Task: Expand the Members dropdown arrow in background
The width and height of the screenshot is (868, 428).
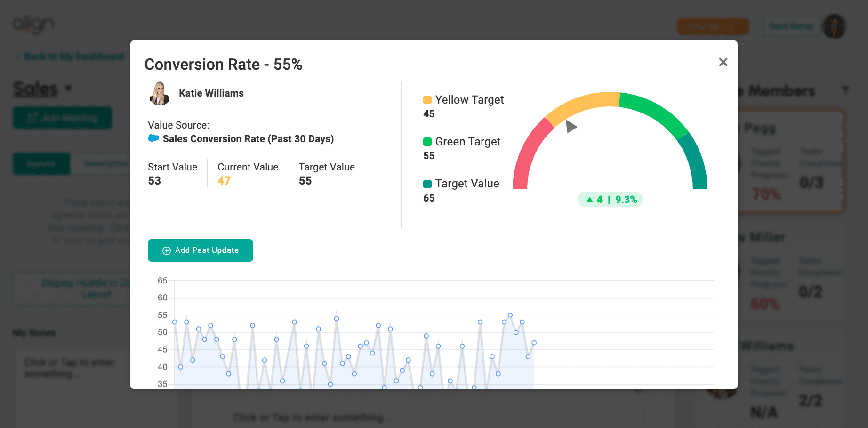Action: tap(845, 90)
